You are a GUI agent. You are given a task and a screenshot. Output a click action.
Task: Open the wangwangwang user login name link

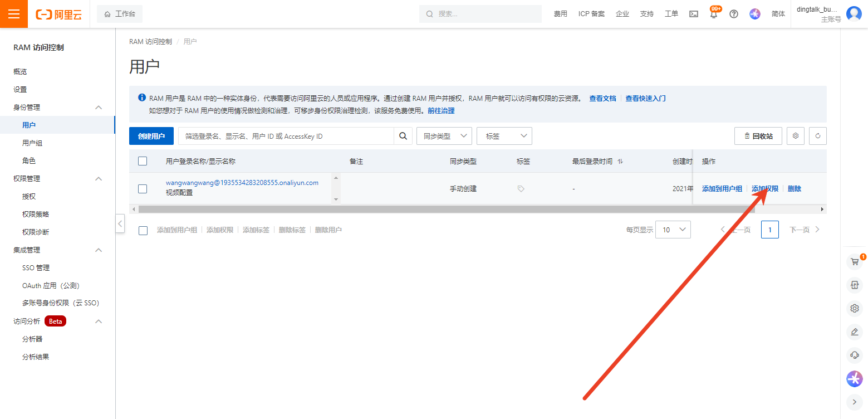tap(242, 183)
